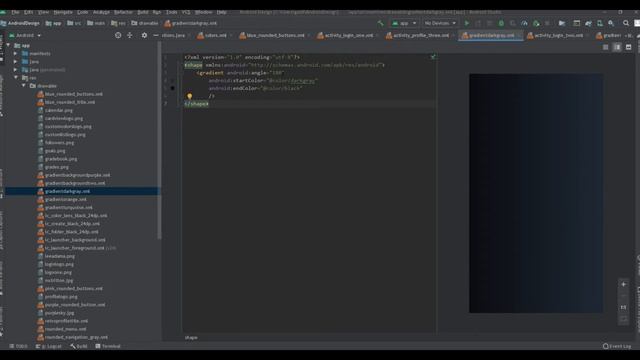This screenshot has height=360, width=640.
Task: Click the yellow lightbulb intention icon
Action: (x=189, y=96)
